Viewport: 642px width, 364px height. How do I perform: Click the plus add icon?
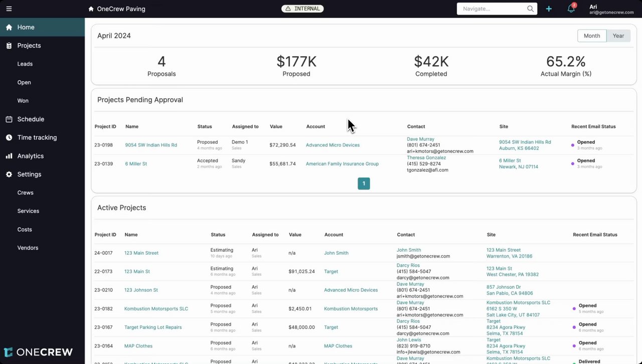pyautogui.click(x=549, y=9)
